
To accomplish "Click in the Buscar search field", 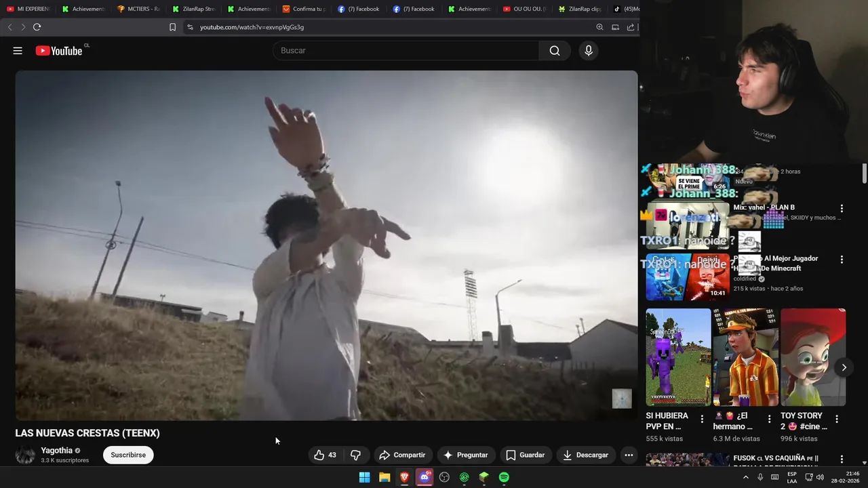I will point(406,51).
